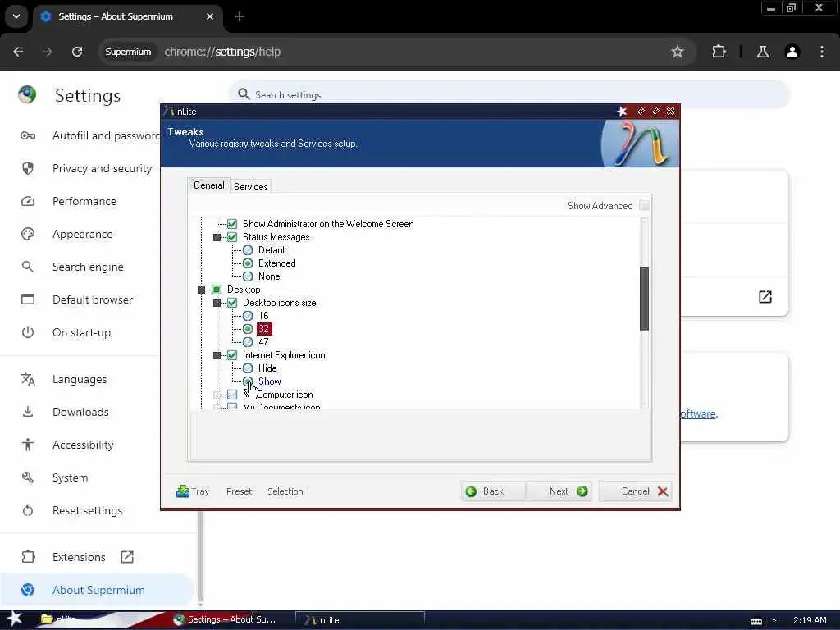
Task: Click the tweaks list vertical scrollbar thumb
Action: point(645,299)
